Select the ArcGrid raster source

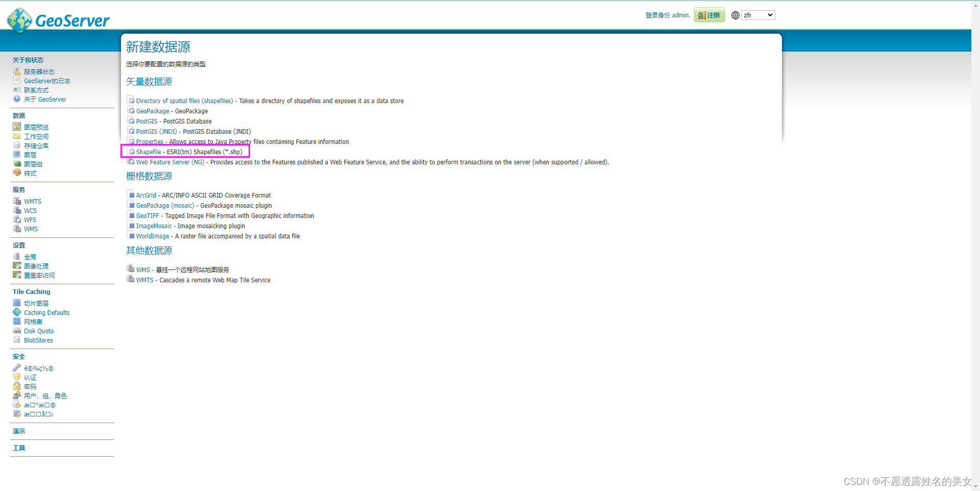click(146, 195)
